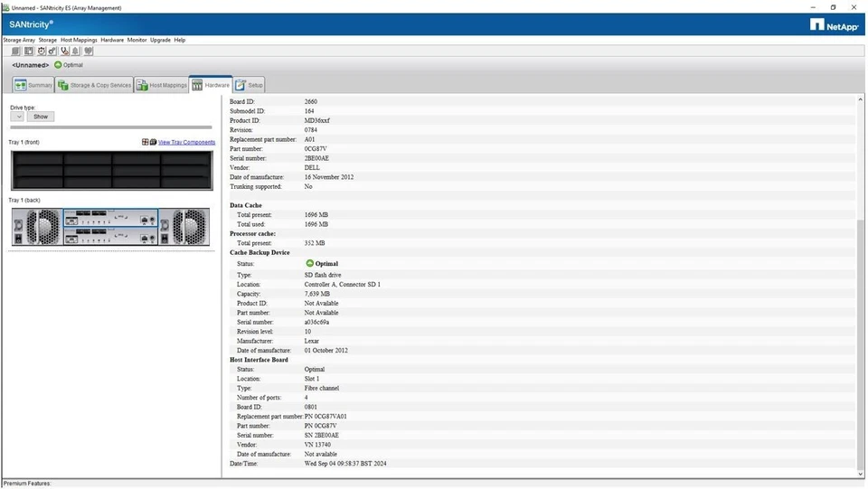Image resolution: width=868 pixels, height=489 pixels.
Task: Click the key-like link toolbar icon
Action: 52,51
